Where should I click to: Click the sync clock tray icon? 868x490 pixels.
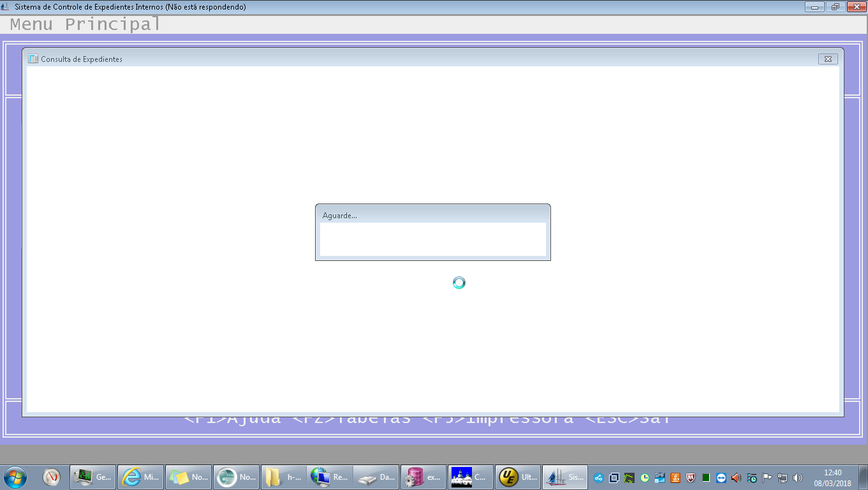point(752,477)
